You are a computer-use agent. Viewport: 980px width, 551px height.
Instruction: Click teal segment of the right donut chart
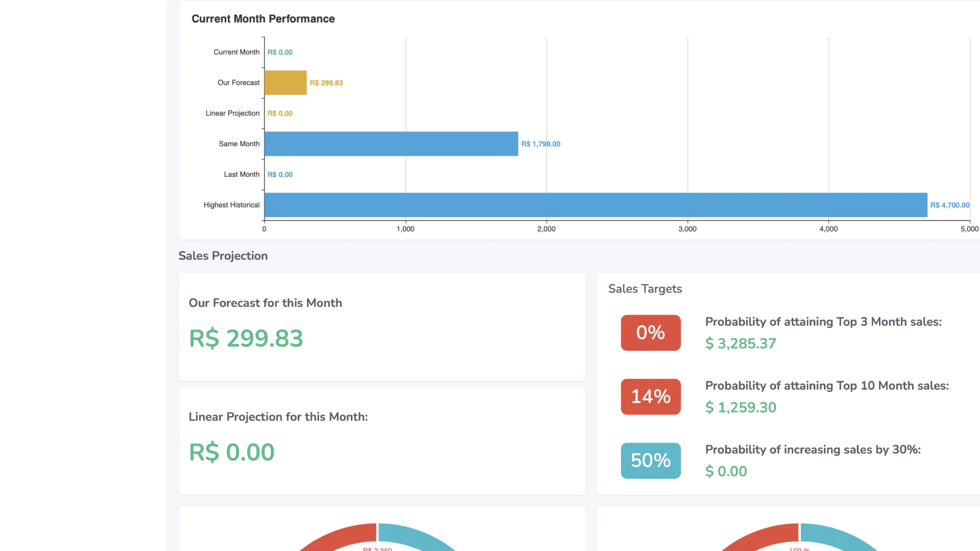tap(839, 536)
